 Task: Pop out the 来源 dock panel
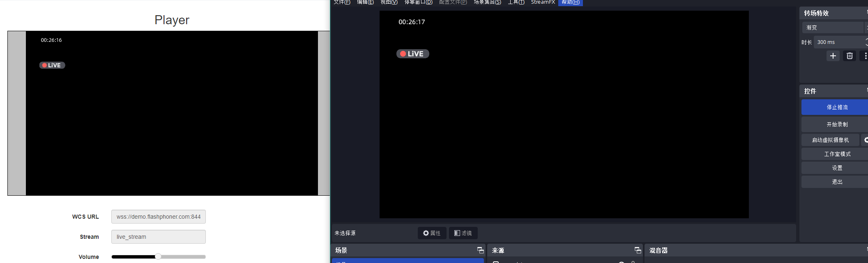[638, 250]
